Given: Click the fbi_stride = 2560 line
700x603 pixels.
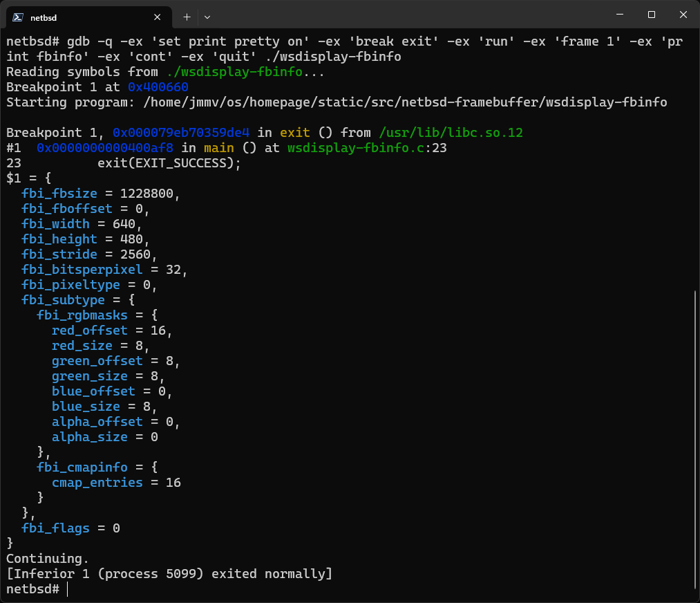Looking at the screenshot, I should (x=89, y=254).
